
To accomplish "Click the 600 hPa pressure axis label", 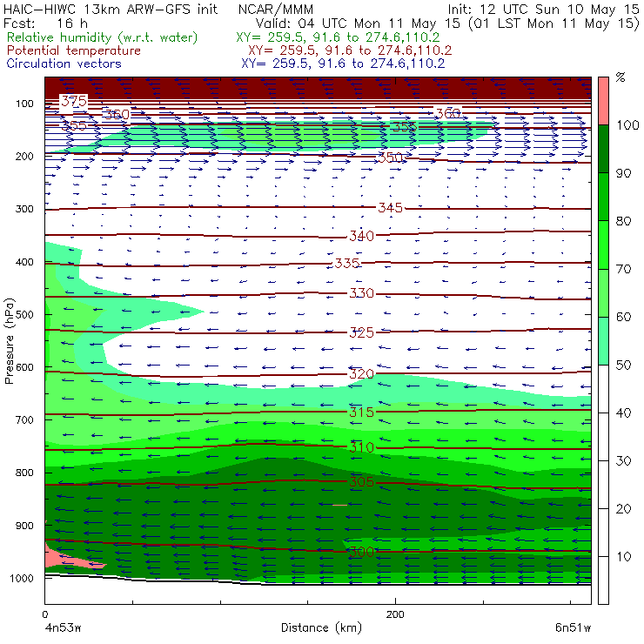I will [x=24, y=366].
